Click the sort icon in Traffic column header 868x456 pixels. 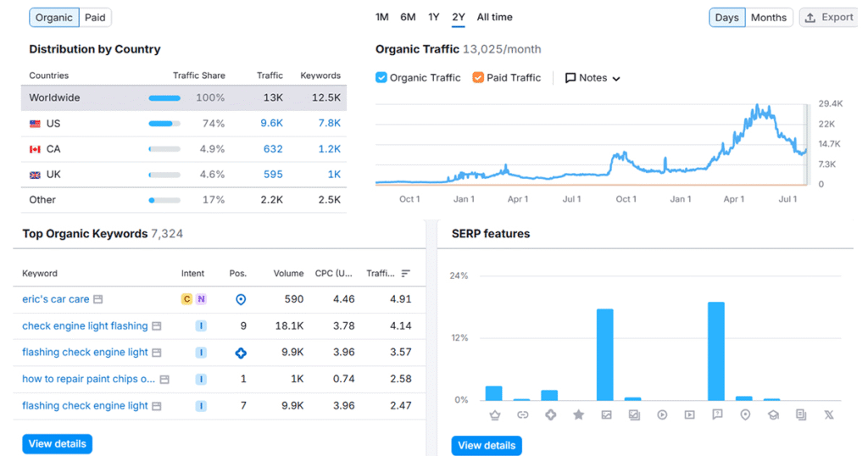(405, 274)
